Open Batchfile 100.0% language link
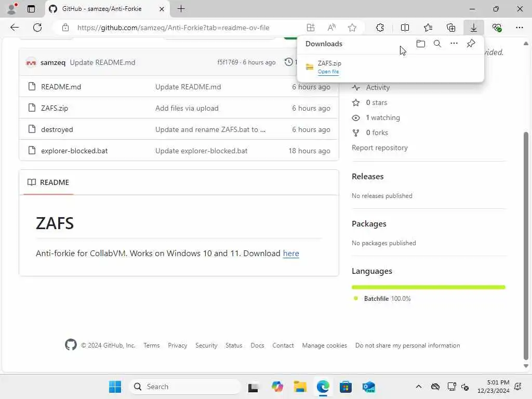Viewport: 532px width, 399px height. 387,299
